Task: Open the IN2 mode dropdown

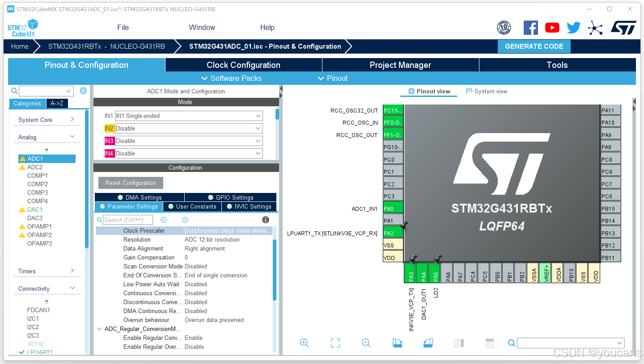Action: click(x=189, y=128)
